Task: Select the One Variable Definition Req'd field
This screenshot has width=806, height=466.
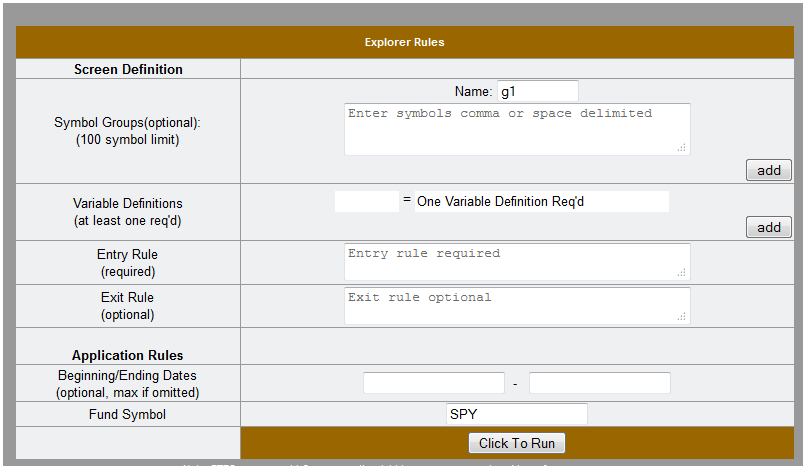Action: coord(540,201)
